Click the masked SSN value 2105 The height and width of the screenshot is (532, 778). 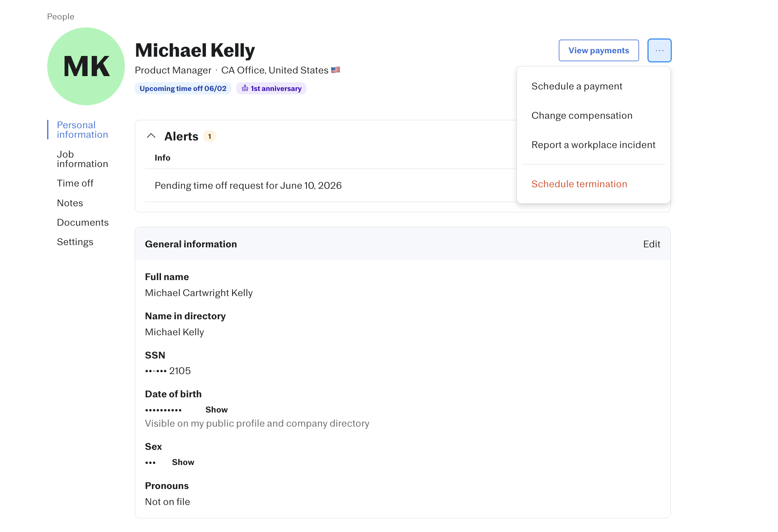(x=168, y=371)
